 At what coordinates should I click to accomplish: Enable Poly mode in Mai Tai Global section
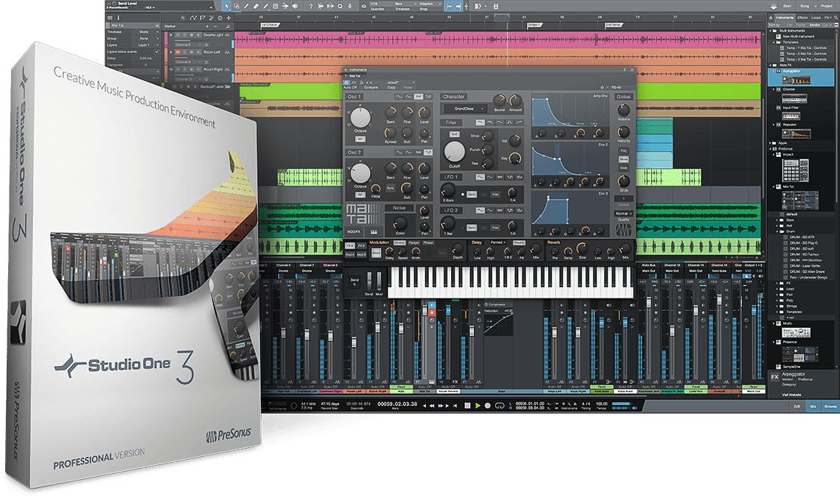623,150
